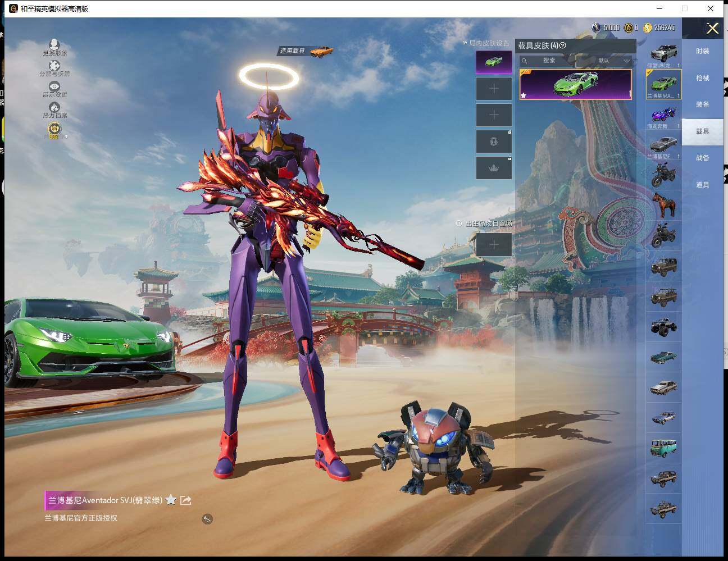
Task: Open the 热力档案 flame icon
Action: pos(54,107)
